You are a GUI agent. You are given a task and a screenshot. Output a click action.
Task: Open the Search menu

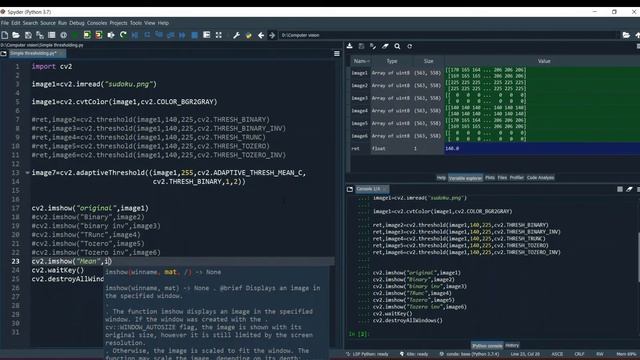coord(30,23)
